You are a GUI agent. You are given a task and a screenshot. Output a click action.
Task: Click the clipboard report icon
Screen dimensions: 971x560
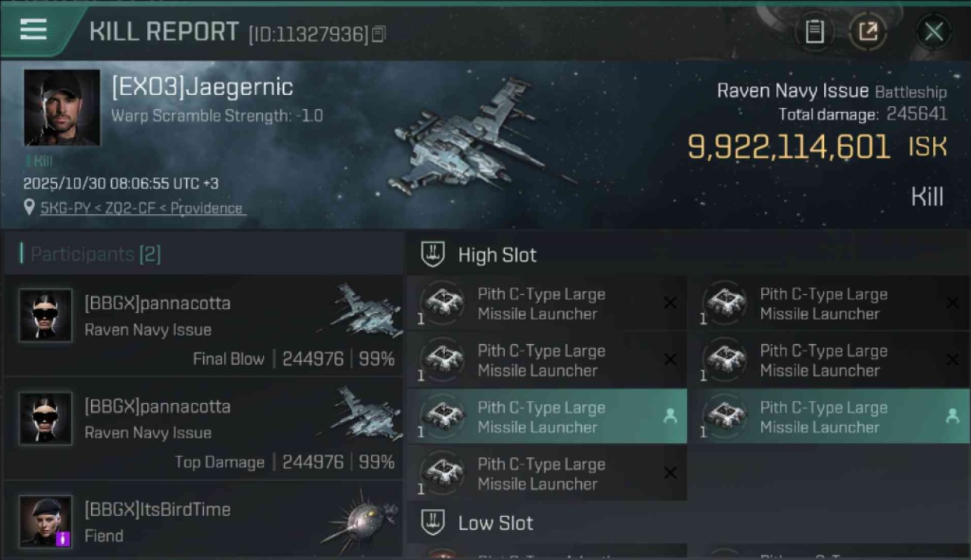(x=814, y=31)
